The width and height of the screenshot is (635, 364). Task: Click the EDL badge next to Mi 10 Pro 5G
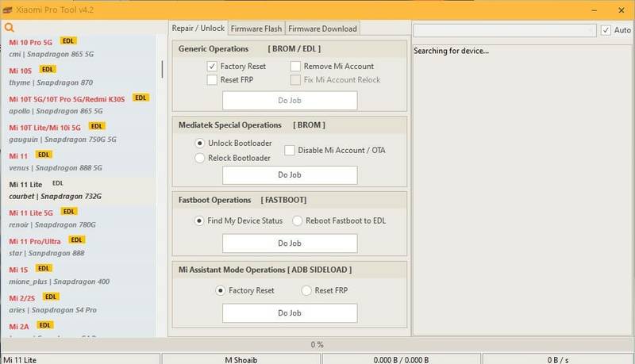pos(68,41)
